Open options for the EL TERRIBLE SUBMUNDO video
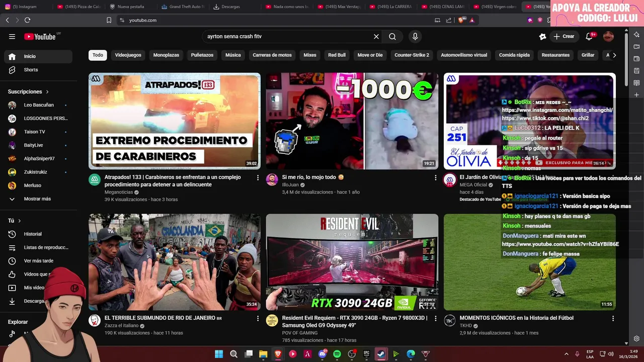Image resolution: width=644 pixels, height=362 pixels. coord(258,318)
